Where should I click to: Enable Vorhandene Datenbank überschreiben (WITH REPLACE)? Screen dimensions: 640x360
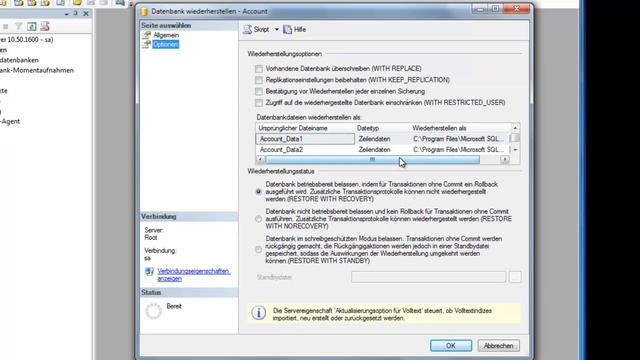tap(259, 69)
